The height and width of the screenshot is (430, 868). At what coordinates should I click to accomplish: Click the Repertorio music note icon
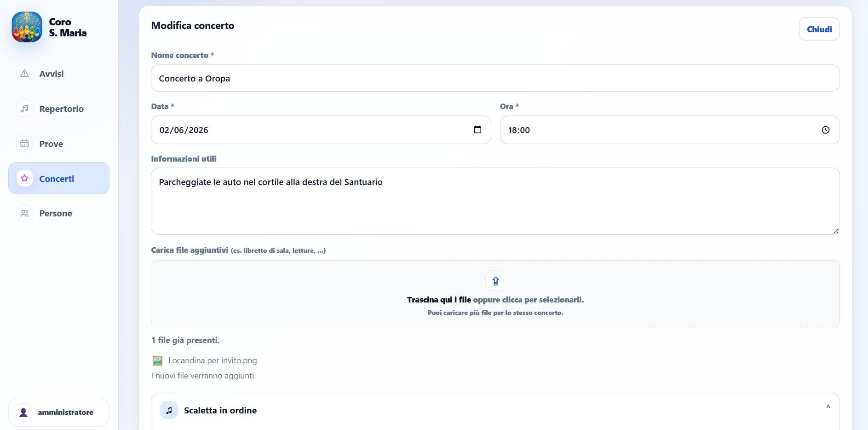[x=25, y=109]
